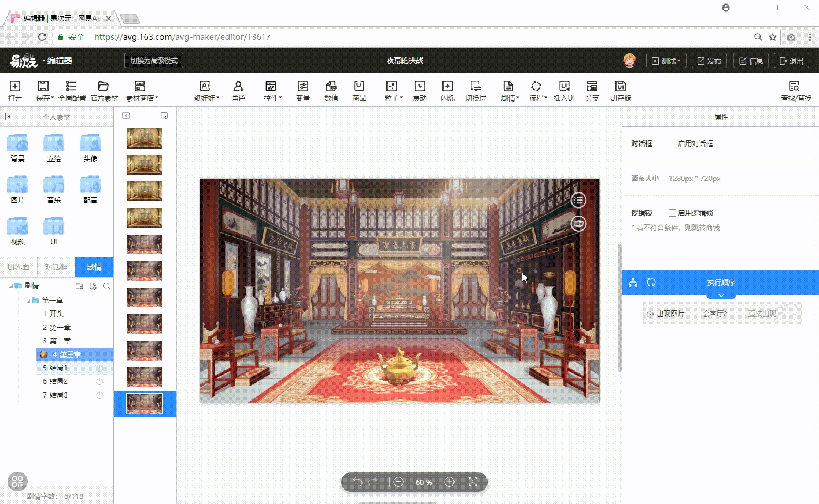Expand the 保存 dropdown in toolbar

[45, 91]
